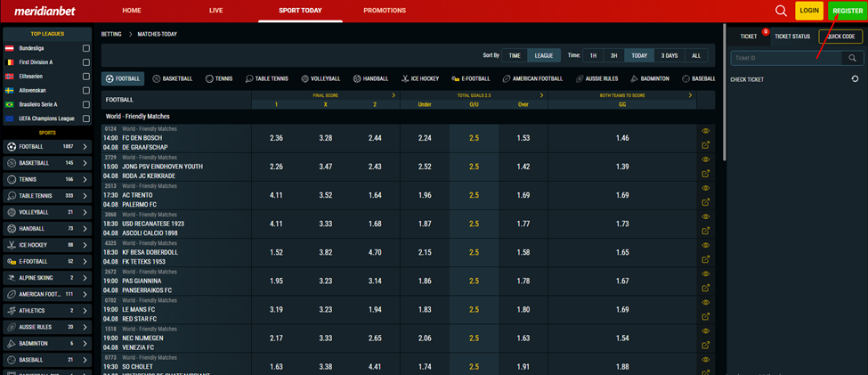Open KF Besa Doberdoll match external link
Viewport: 868px width, 375px height.
pyautogui.click(x=706, y=259)
